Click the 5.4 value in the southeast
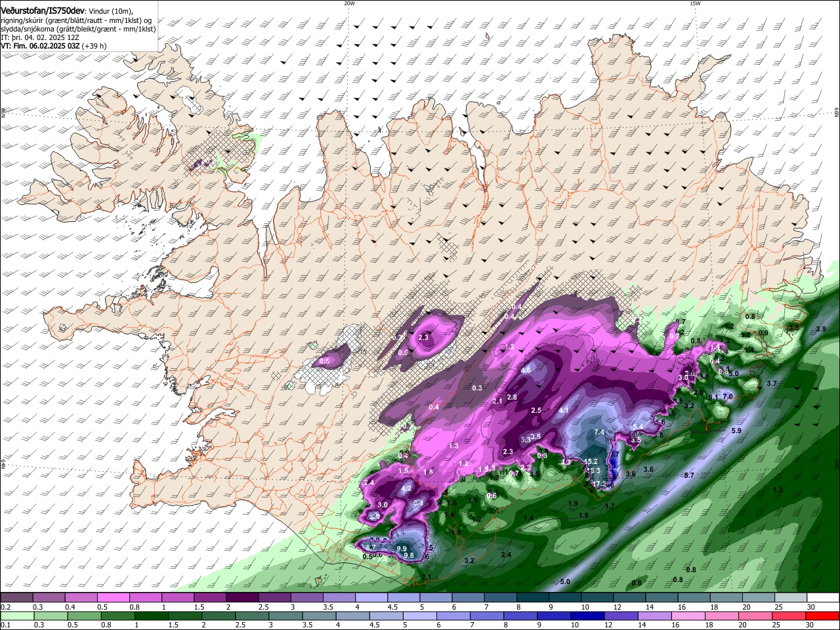Screen dimensions: 840x630 [638, 427]
